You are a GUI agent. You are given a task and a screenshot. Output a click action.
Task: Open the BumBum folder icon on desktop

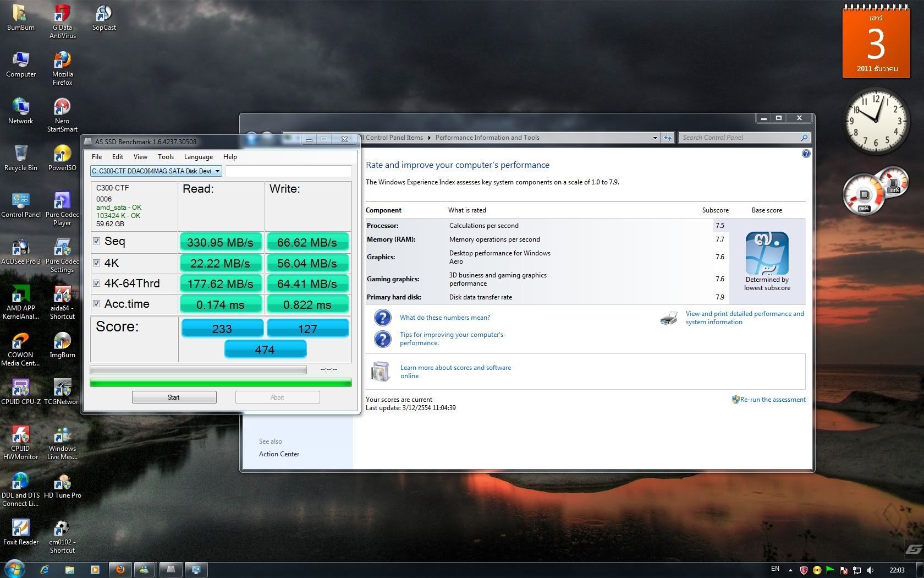point(20,18)
